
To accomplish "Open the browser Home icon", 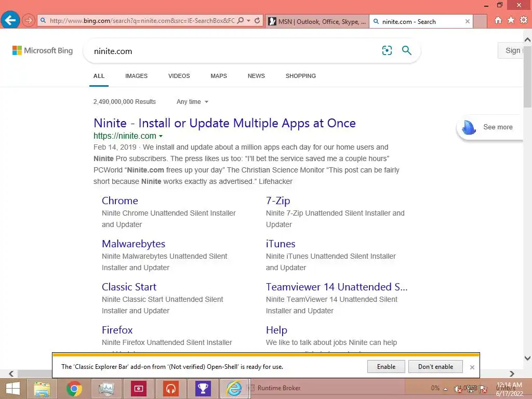I will 498,20.
